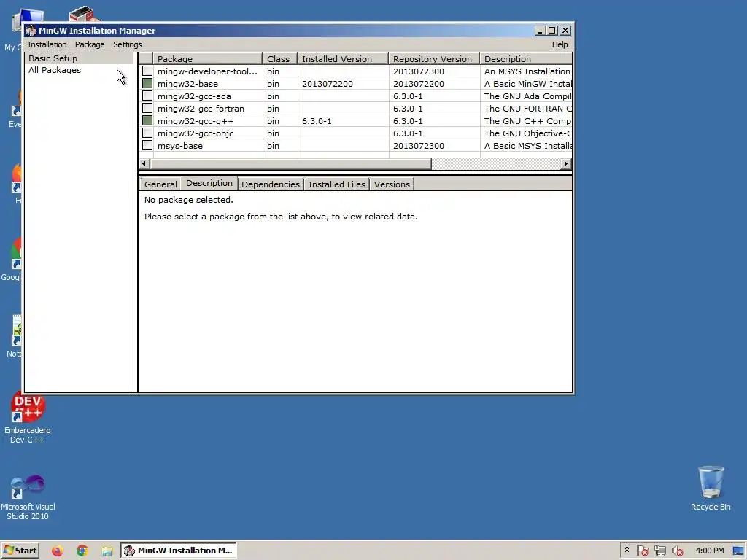The image size is (747, 560).
Task: Mark the msys-base package checkbox
Action: tap(147, 145)
